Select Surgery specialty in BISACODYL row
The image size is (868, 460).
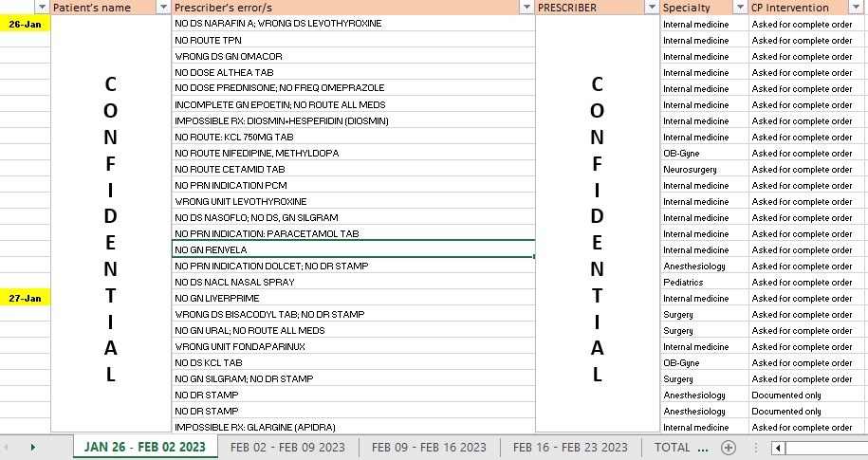(x=704, y=315)
